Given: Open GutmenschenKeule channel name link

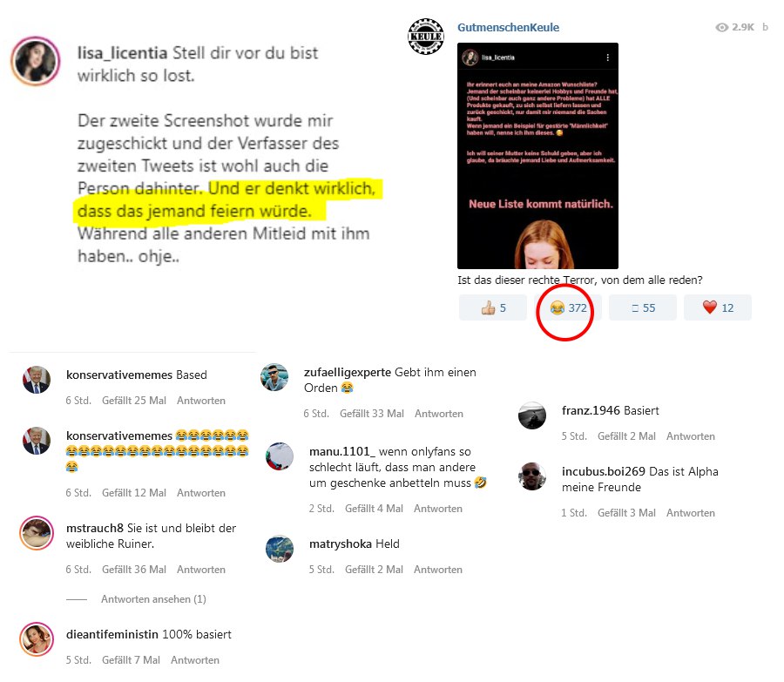Looking at the screenshot, I should point(508,28).
